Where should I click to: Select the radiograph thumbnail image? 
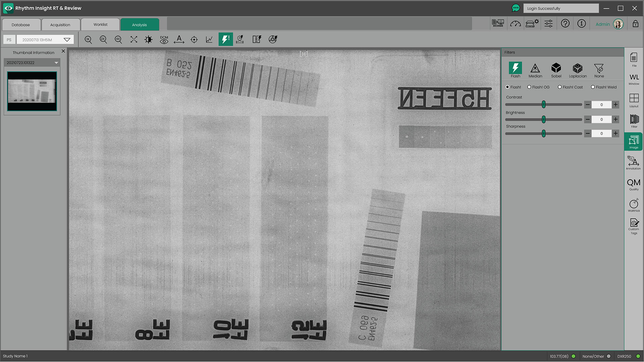point(32,91)
